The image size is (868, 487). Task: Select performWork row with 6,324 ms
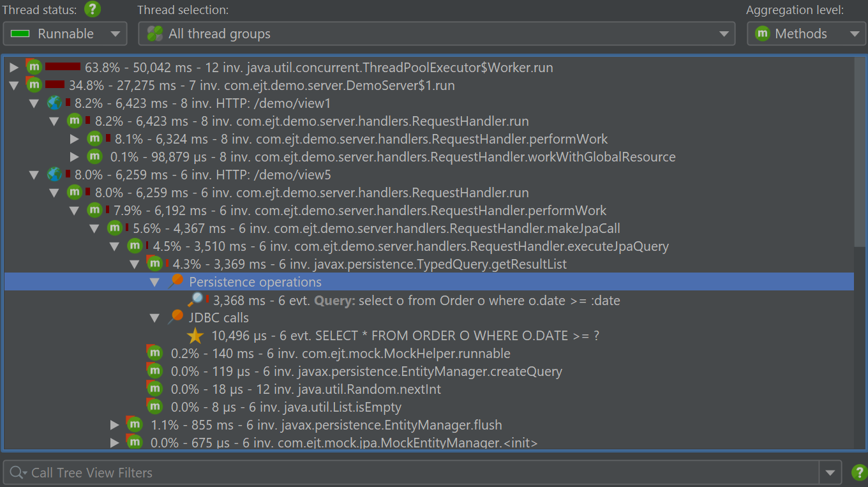[x=361, y=139]
